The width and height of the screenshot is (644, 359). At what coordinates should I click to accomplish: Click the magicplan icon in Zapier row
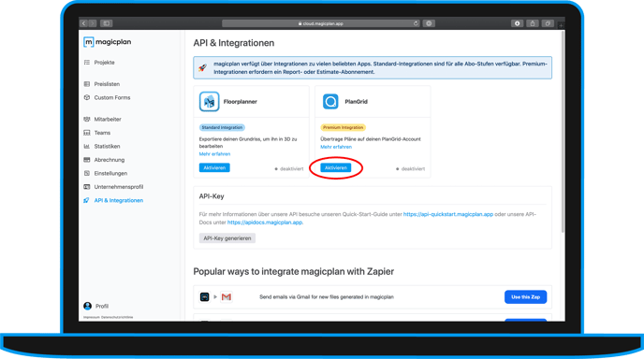(205, 297)
